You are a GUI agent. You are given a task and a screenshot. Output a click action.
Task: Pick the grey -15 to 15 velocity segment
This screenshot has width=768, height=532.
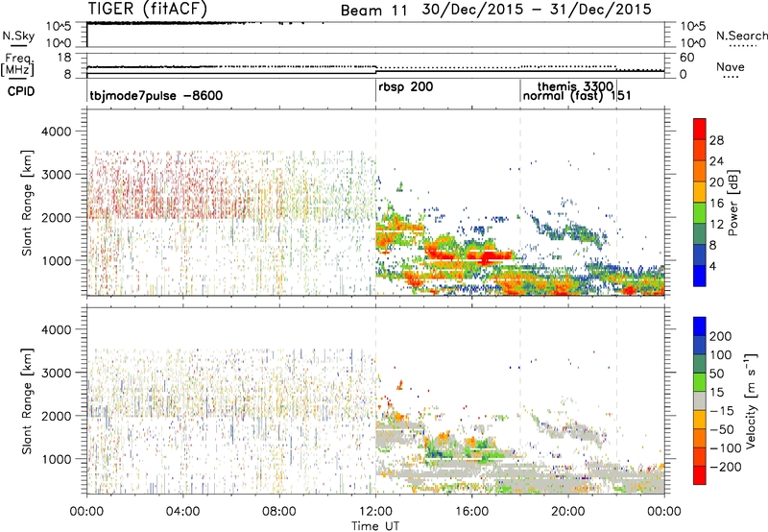[700, 401]
